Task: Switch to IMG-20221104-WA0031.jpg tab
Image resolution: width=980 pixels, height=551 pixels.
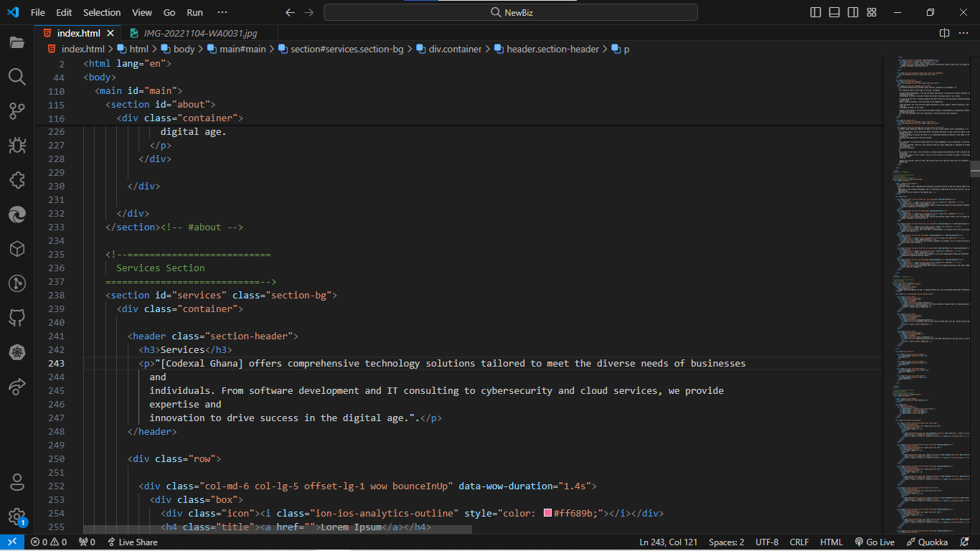Action: [199, 33]
